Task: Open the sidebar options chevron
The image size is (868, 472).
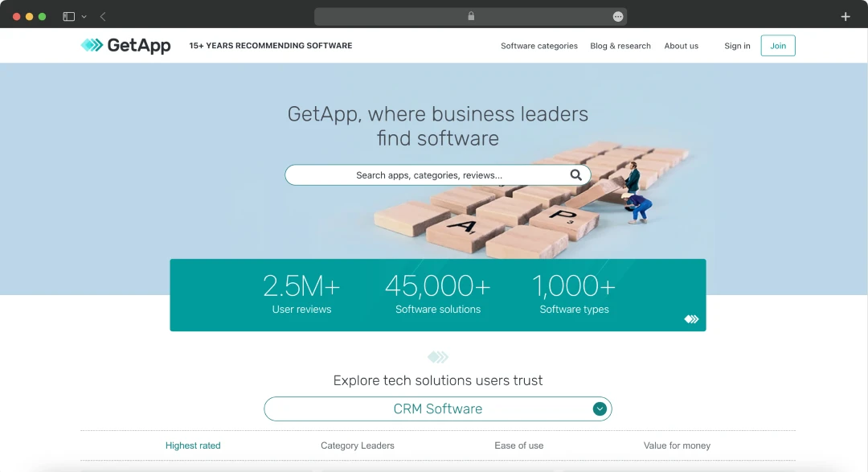Action: (x=84, y=17)
